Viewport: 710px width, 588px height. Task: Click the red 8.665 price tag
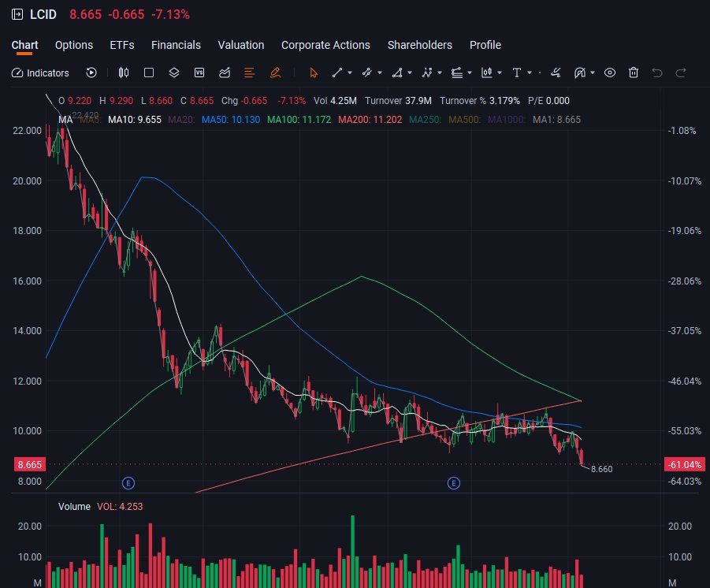point(29,465)
